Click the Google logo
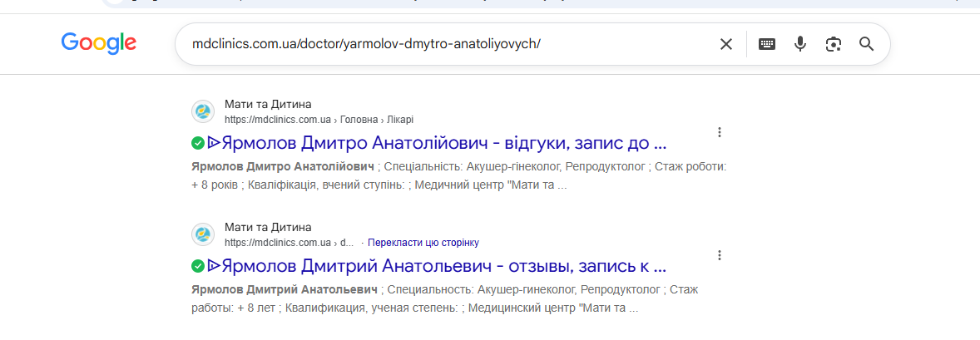Viewport: 980px width, 340px height. click(x=99, y=43)
